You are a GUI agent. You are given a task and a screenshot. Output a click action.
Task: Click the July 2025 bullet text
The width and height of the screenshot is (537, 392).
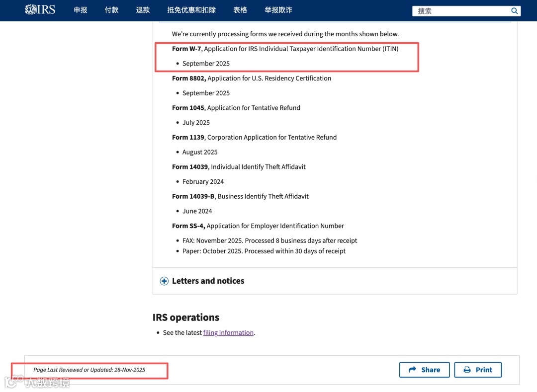pyautogui.click(x=196, y=122)
